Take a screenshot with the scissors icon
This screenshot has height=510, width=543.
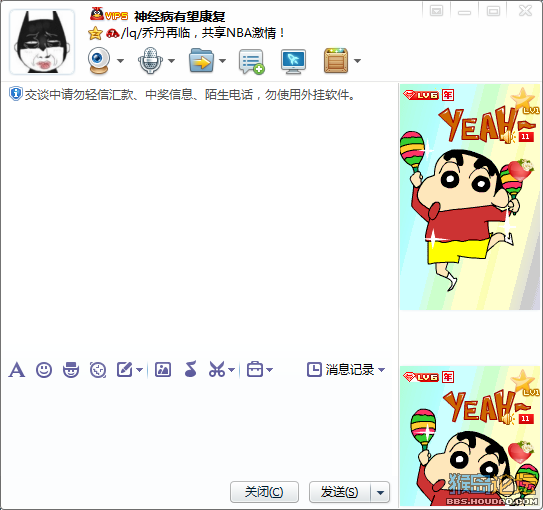pyautogui.click(x=217, y=369)
